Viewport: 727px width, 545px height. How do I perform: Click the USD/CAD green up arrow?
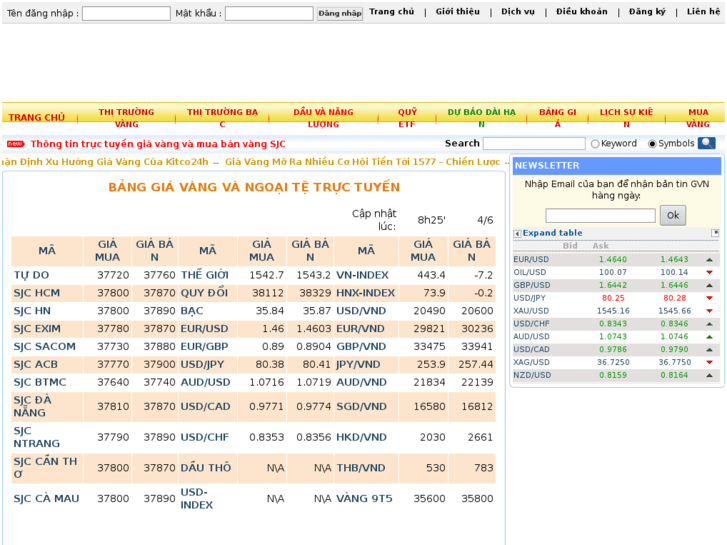(x=709, y=349)
